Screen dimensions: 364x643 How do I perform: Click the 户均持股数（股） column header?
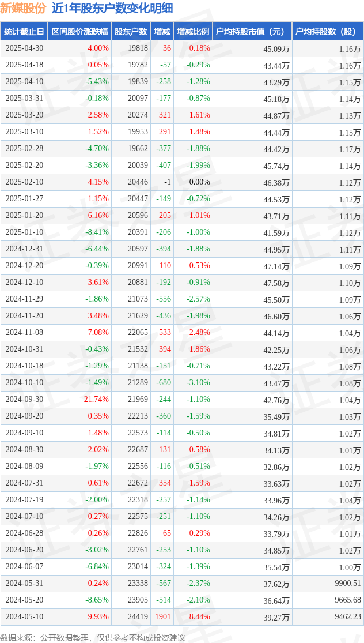point(328,32)
